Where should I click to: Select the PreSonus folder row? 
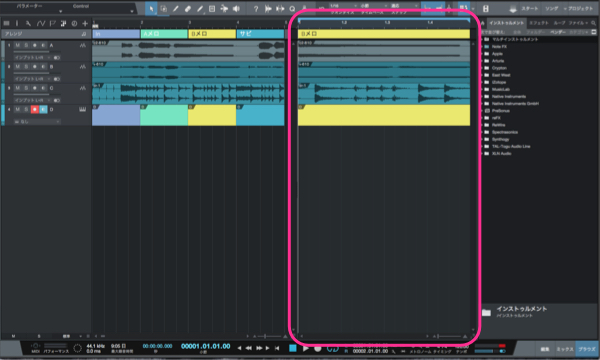coord(539,111)
